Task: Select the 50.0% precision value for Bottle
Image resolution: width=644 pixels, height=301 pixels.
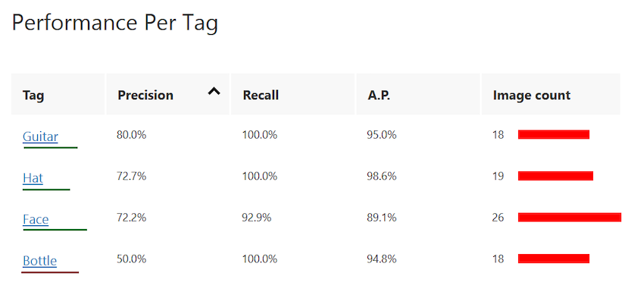Action: (131, 259)
